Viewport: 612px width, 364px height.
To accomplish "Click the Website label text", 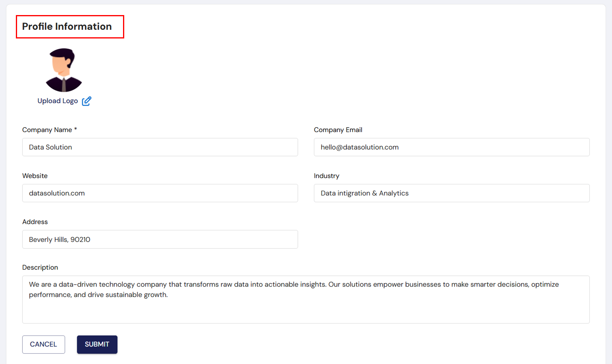I will coord(35,176).
